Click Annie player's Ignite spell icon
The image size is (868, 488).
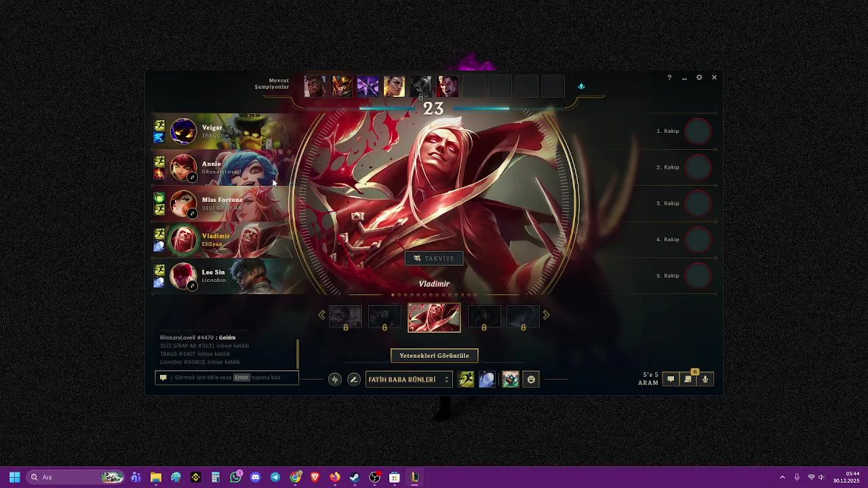coord(159,174)
